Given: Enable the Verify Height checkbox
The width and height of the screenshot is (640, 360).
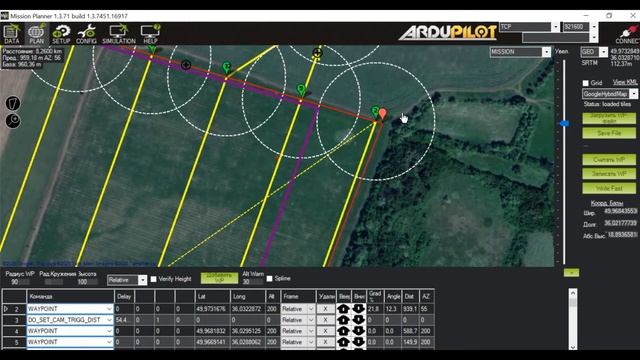Looking at the screenshot, I should click(153, 279).
